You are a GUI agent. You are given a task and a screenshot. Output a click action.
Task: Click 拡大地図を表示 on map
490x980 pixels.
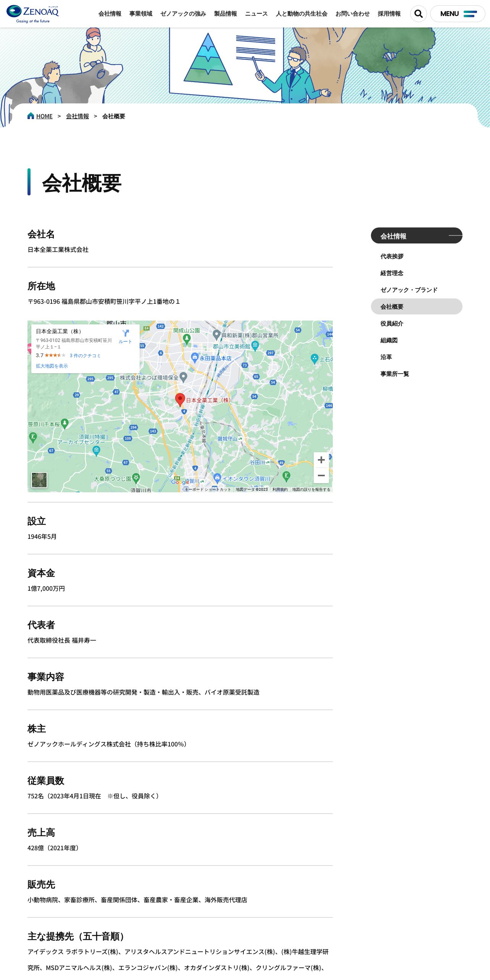(52, 366)
